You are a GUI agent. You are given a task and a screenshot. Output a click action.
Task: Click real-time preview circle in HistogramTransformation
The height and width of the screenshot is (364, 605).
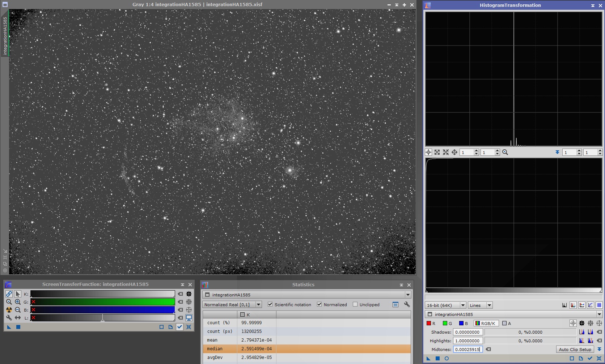coord(447,358)
